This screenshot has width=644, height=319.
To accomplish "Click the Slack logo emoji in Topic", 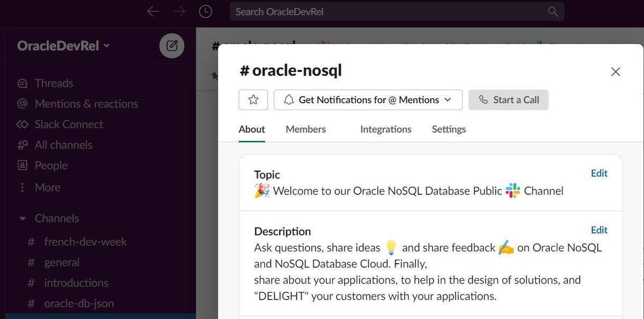I will [513, 191].
